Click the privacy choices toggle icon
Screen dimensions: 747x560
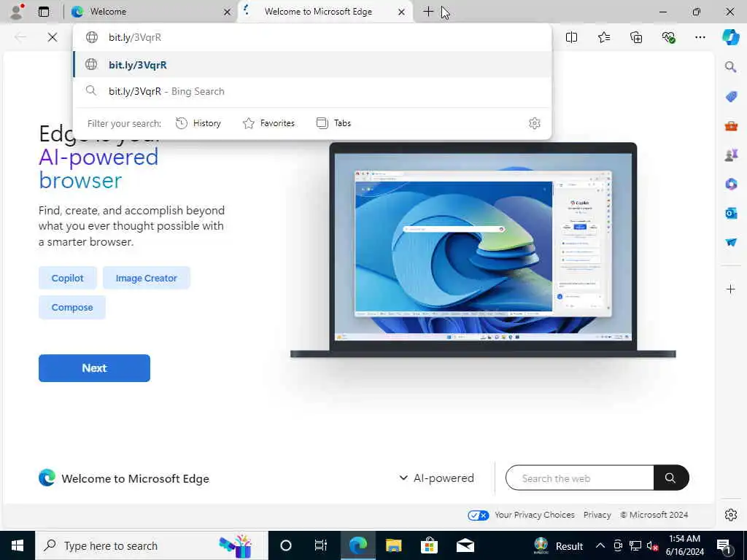[x=479, y=516]
